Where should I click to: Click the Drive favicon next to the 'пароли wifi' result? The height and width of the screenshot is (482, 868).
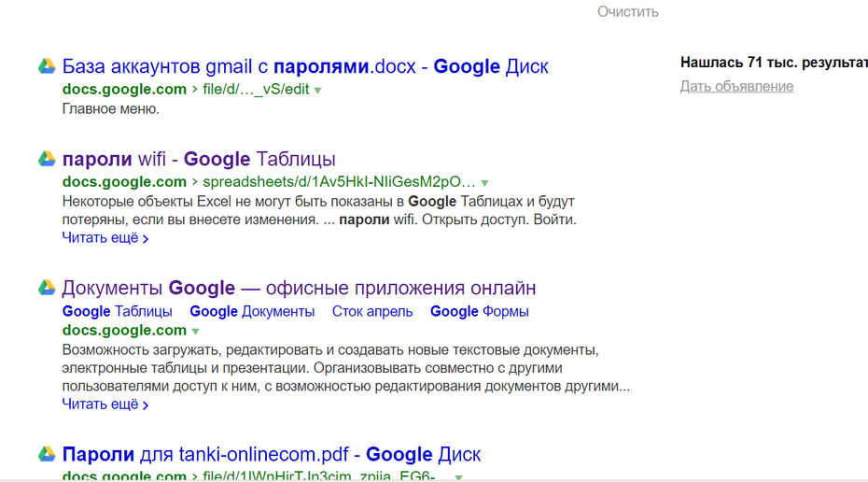pyautogui.click(x=47, y=159)
